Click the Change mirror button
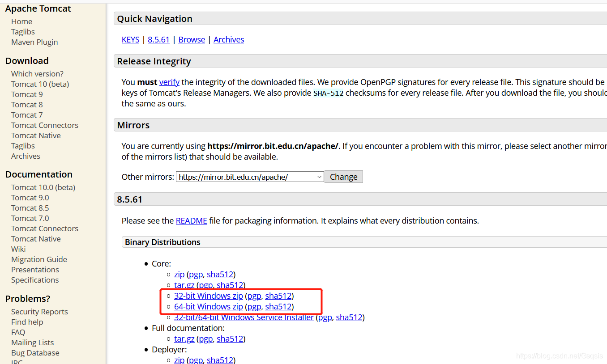The height and width of the screenshot is (364, 607). click(x=344, y=177)
